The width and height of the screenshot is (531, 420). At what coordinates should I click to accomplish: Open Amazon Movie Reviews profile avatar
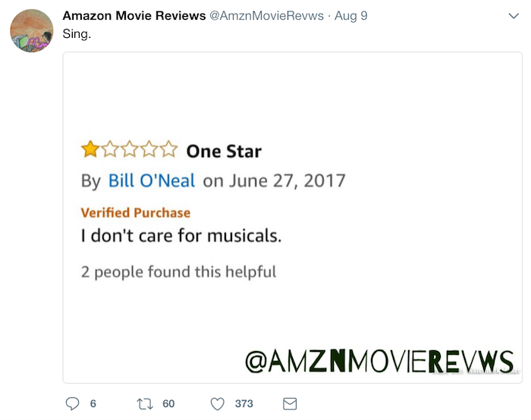tap(32, 31)
